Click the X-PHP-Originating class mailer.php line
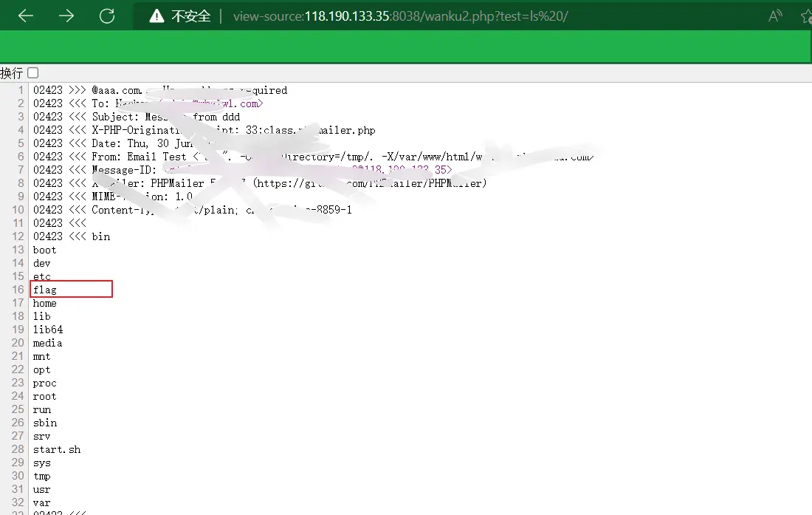Screen dimensions: 812x515 [204, 130]
